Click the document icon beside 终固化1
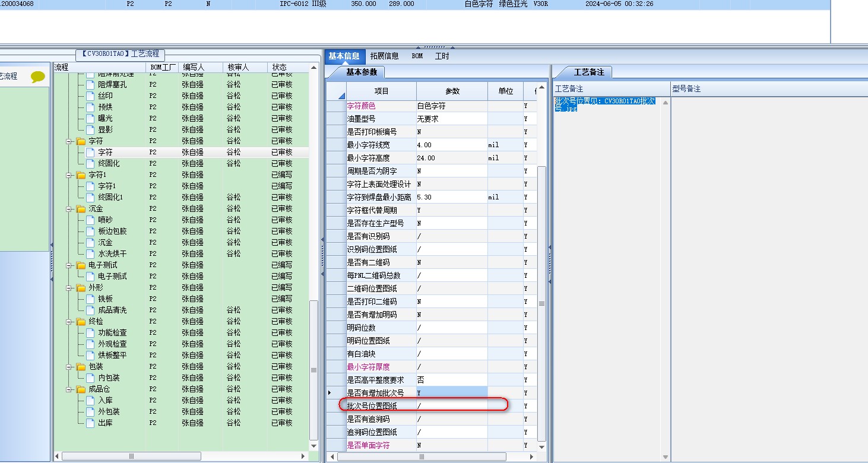This screenshot has width=868, height=463. (x=90, y=198)
